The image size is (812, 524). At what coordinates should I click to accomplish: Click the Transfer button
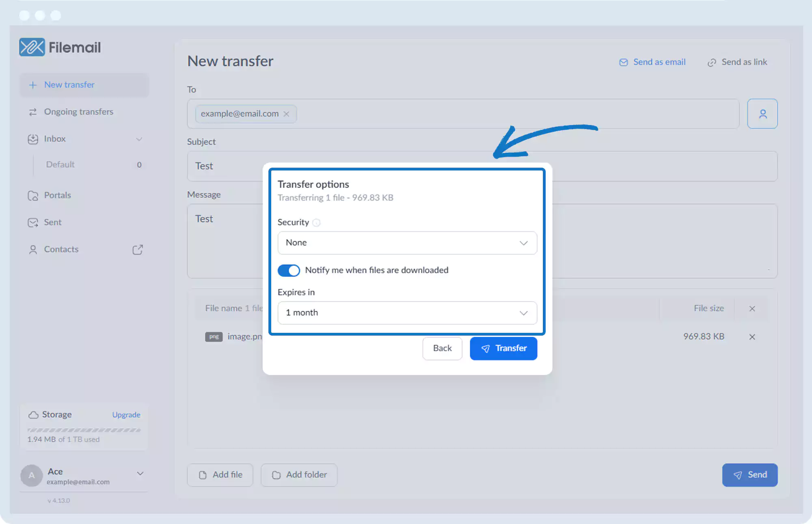tap(503, 348)
